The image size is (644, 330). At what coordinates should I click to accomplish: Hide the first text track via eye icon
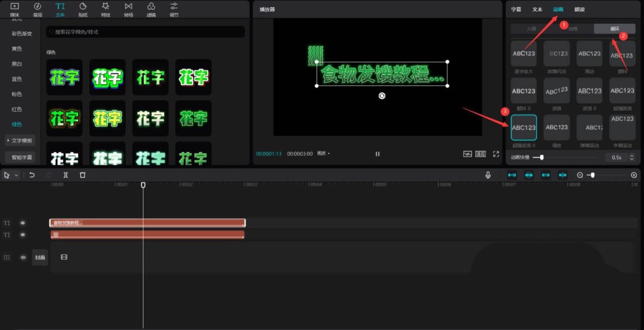23,223
